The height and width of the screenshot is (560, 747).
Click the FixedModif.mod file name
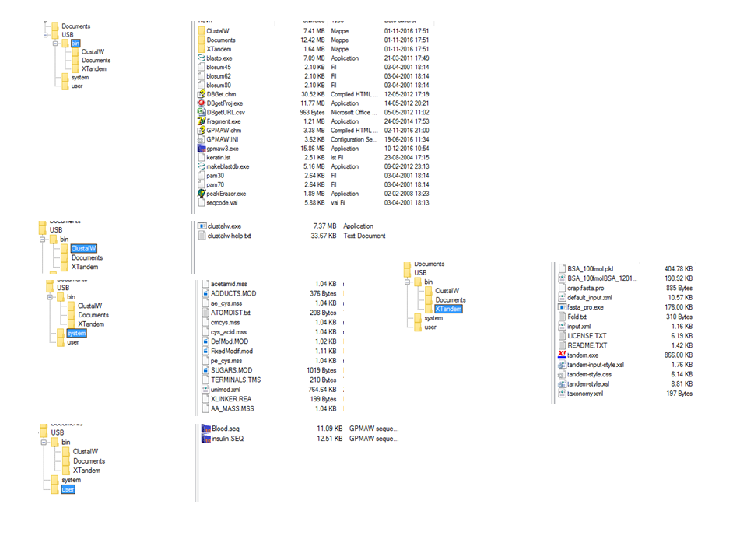point(232,351)
